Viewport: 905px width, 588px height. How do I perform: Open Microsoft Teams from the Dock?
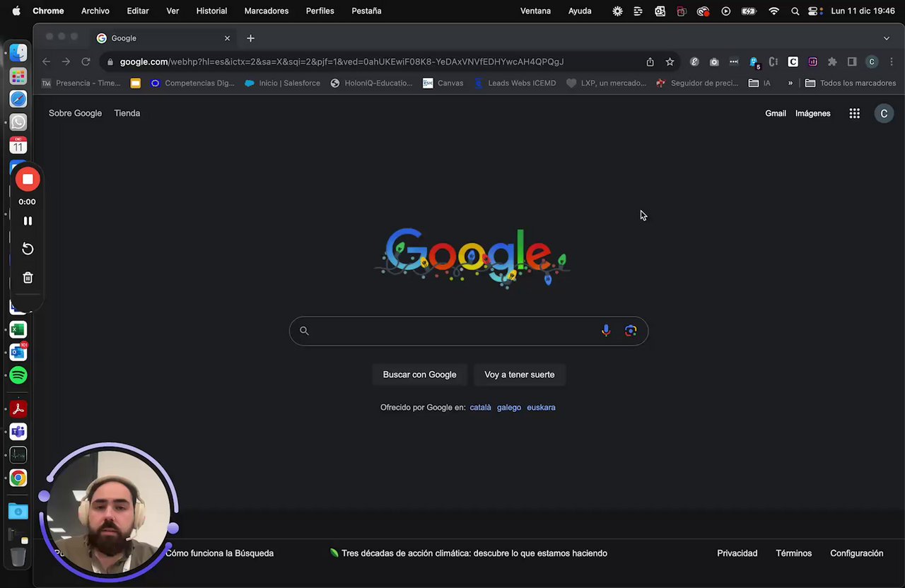pyautogui.click(x=18, y=432)
